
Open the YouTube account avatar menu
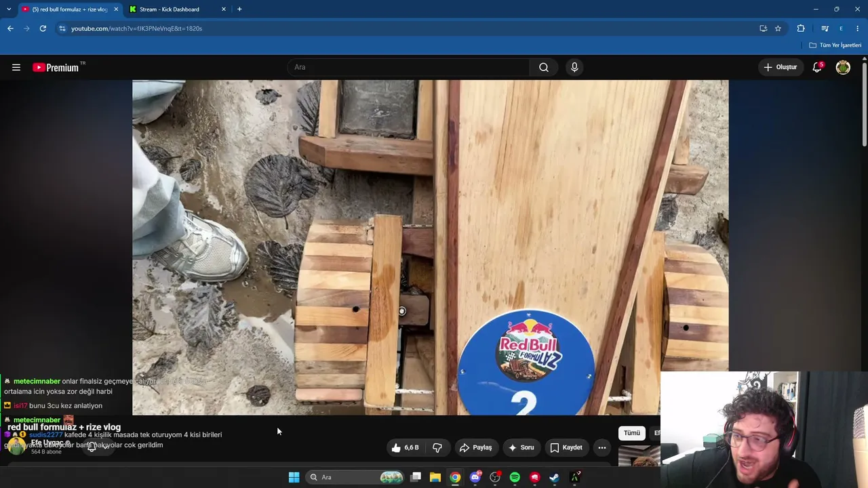(843, 67)
